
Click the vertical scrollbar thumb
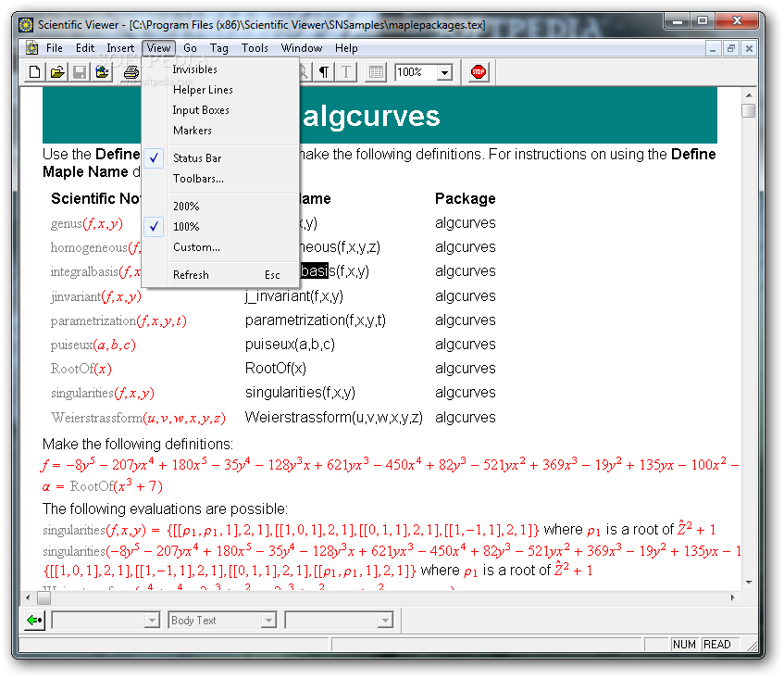point(749,110)
